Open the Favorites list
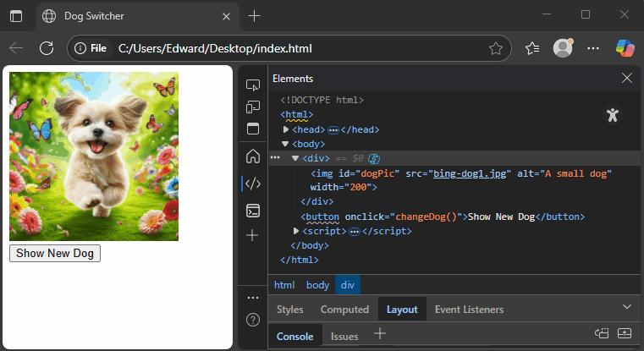Viewport: 644px width, 351px height. pos(532,48)
